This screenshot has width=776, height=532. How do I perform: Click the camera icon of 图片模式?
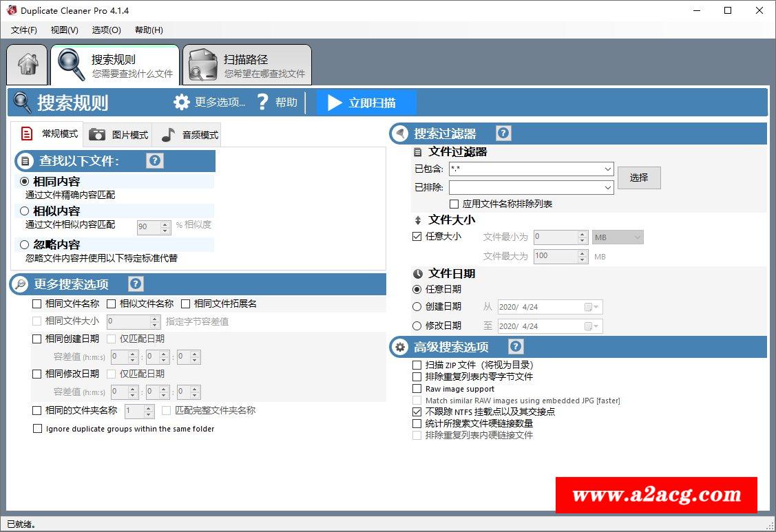(97, 135)
